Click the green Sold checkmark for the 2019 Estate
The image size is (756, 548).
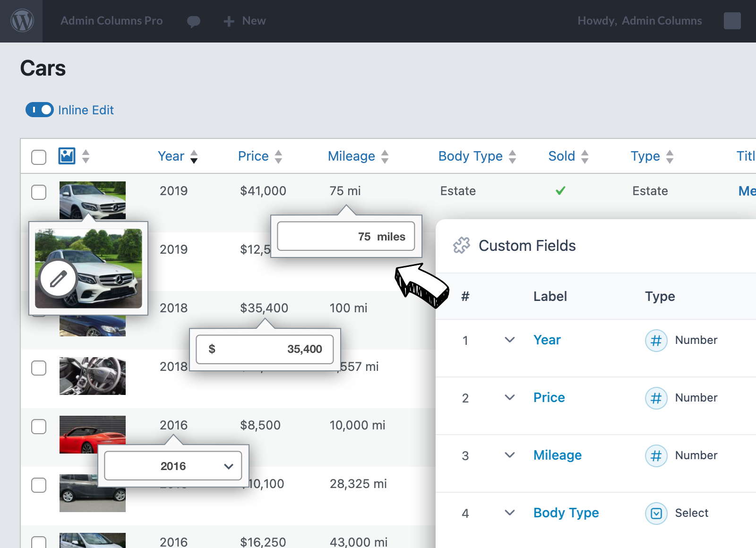[x=560, y=191]
